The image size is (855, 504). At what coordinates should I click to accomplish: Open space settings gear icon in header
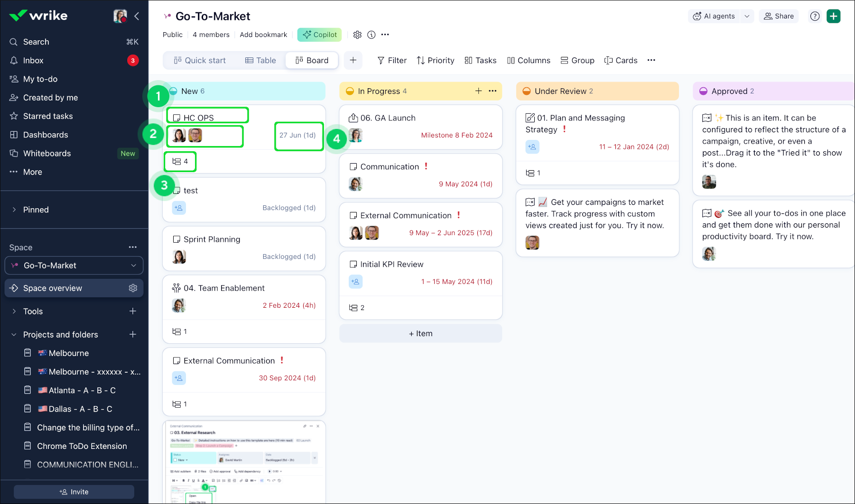(357, 35)
